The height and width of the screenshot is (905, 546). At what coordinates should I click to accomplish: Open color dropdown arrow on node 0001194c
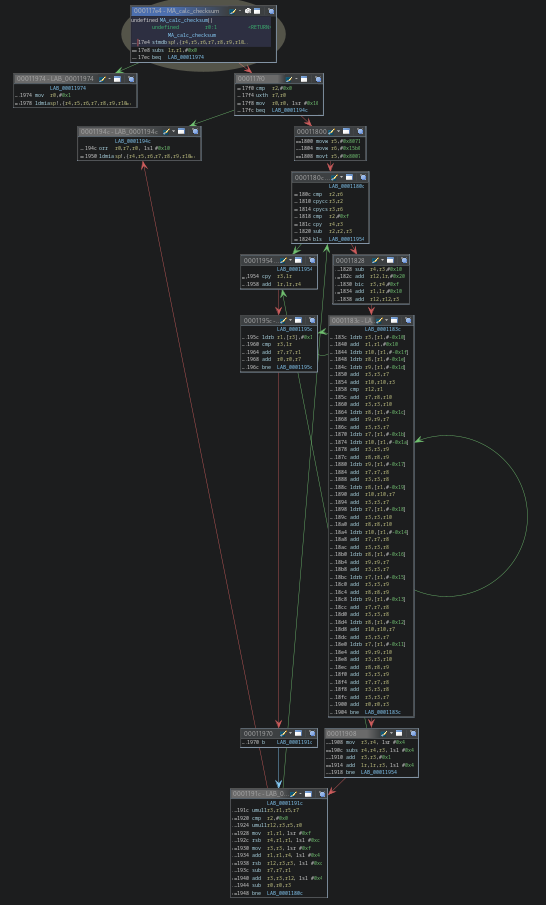click(x=174, y=132)
